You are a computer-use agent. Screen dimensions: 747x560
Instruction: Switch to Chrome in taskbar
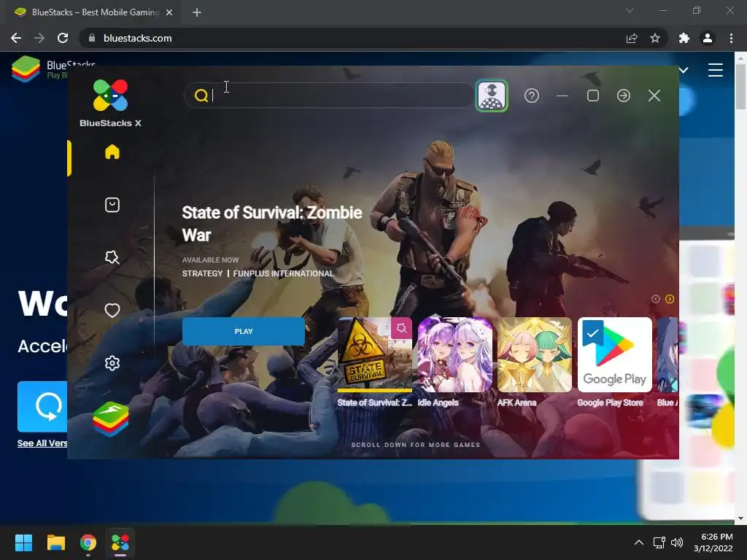88,542
